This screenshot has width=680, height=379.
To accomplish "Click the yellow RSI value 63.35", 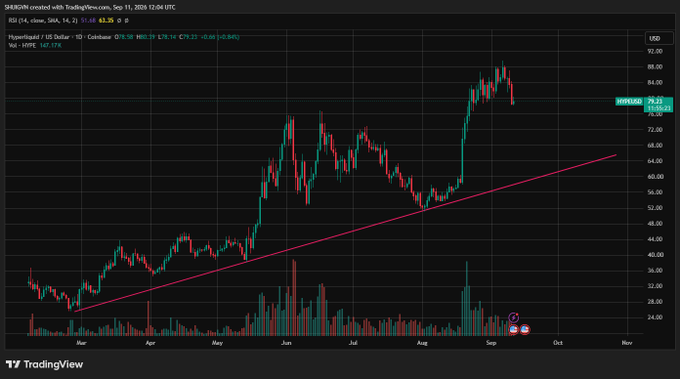I will point(106,20).
